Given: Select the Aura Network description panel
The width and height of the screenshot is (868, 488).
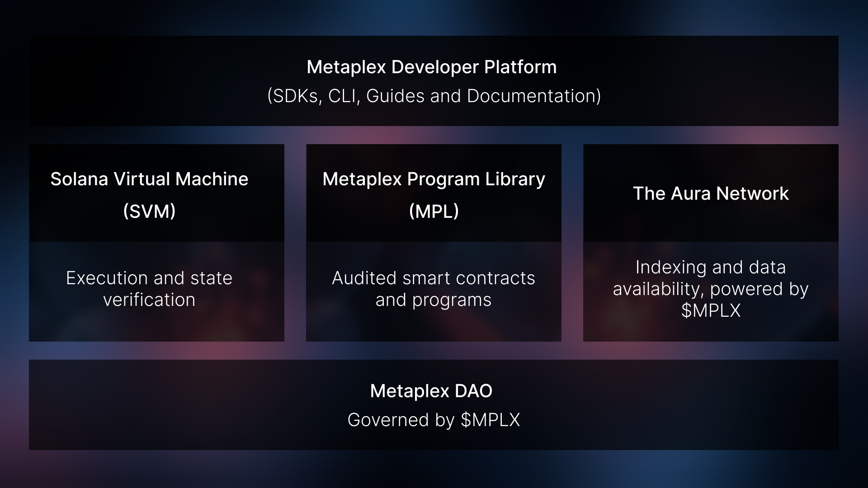Looking at the screenshot, I should click(x=711, y=291).
